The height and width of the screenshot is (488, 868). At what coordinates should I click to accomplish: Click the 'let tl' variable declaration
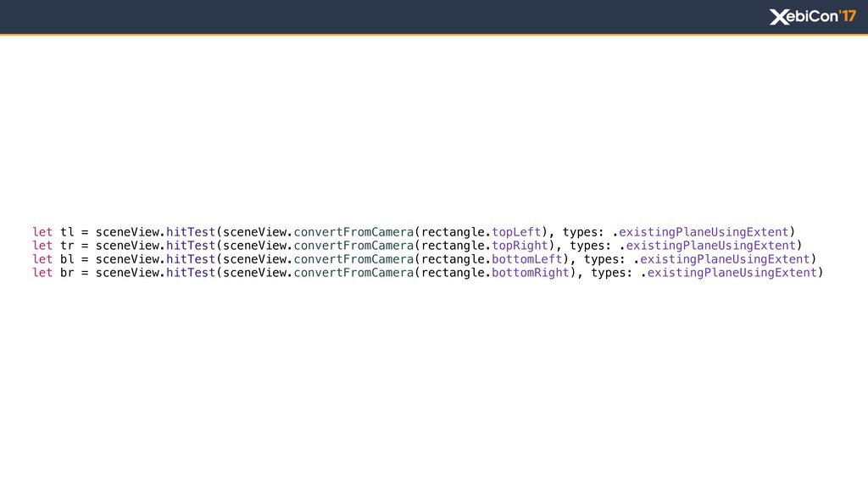pos(53,232)
